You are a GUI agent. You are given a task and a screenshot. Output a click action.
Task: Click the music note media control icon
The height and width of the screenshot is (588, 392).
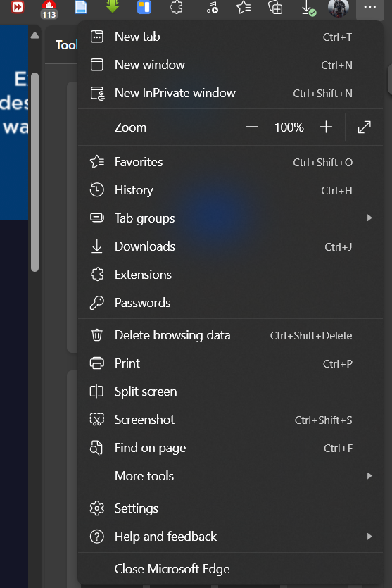tap(212, 7)
